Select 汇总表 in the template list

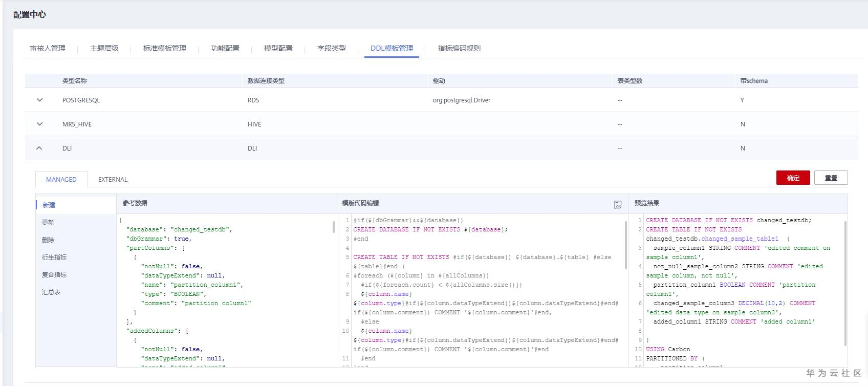tap(51, 292)
